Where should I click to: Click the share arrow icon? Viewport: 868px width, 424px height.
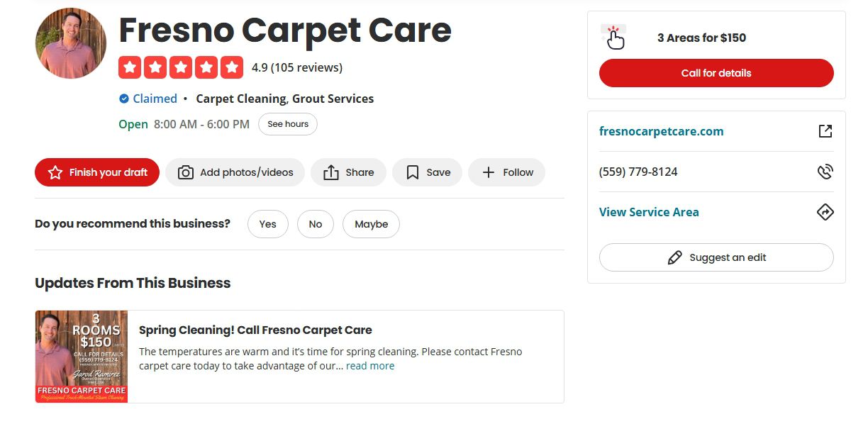pyautogui.click(x=331, y=172)
